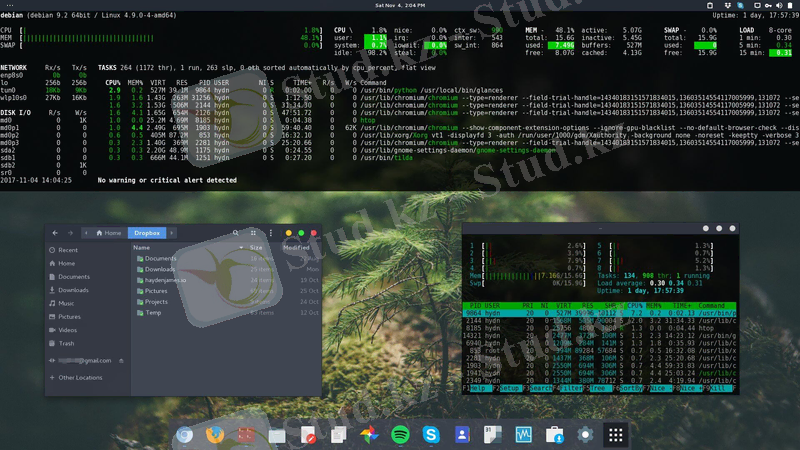
Task: Eject the gmail.com account mount
Action: coord(121,361)
